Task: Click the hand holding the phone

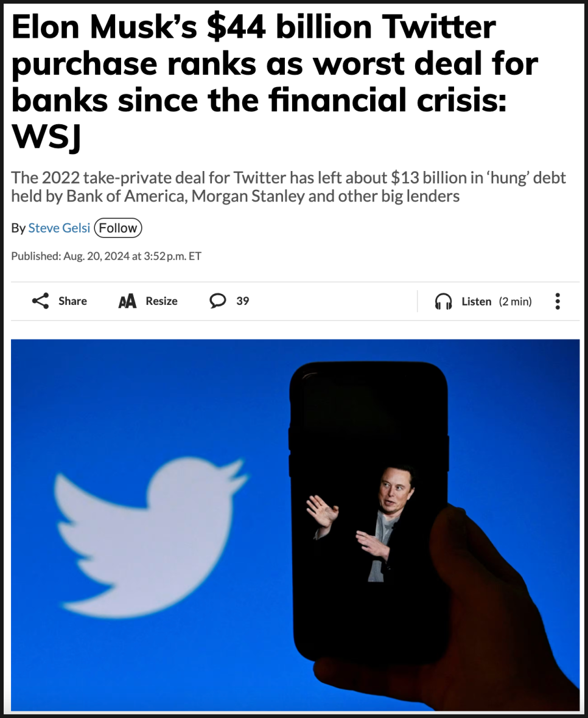Action: 485,613
